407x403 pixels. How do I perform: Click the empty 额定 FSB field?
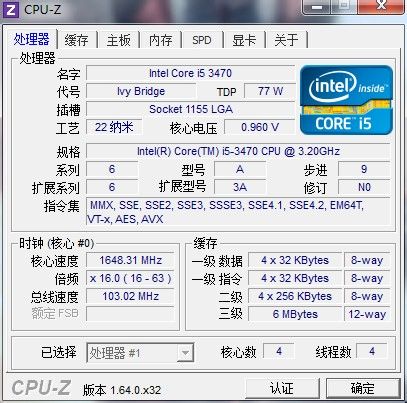click(130, 314)
